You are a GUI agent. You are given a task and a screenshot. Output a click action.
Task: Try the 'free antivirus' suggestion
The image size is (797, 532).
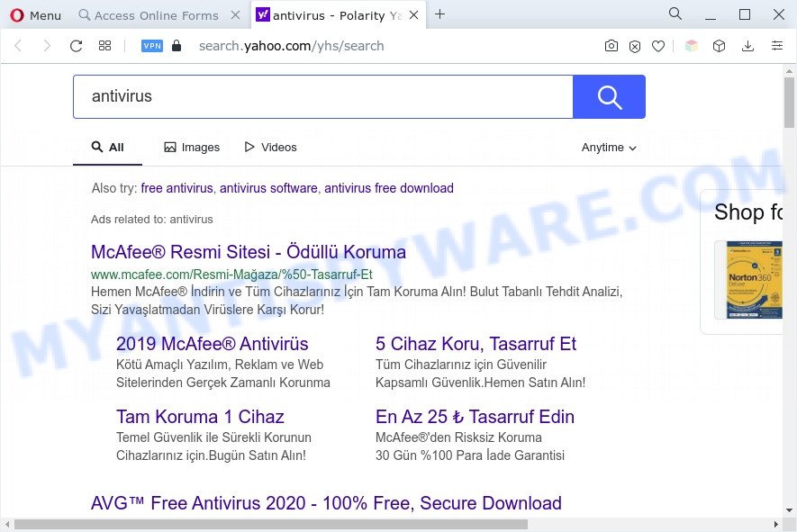(177, 188)
